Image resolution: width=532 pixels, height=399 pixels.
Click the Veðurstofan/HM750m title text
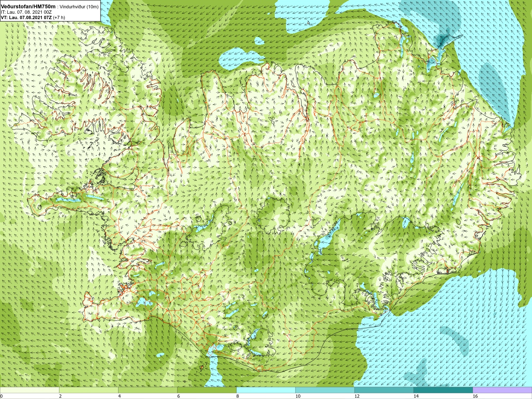[28, 7]
